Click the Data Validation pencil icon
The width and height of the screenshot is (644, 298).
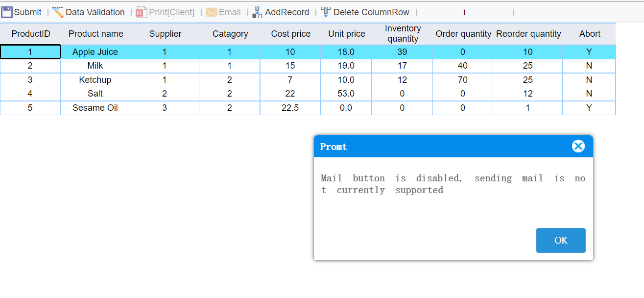coord(58,12)
